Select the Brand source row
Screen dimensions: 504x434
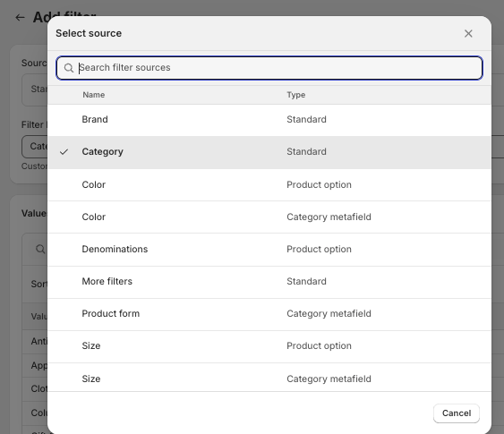tap(269, 120)
